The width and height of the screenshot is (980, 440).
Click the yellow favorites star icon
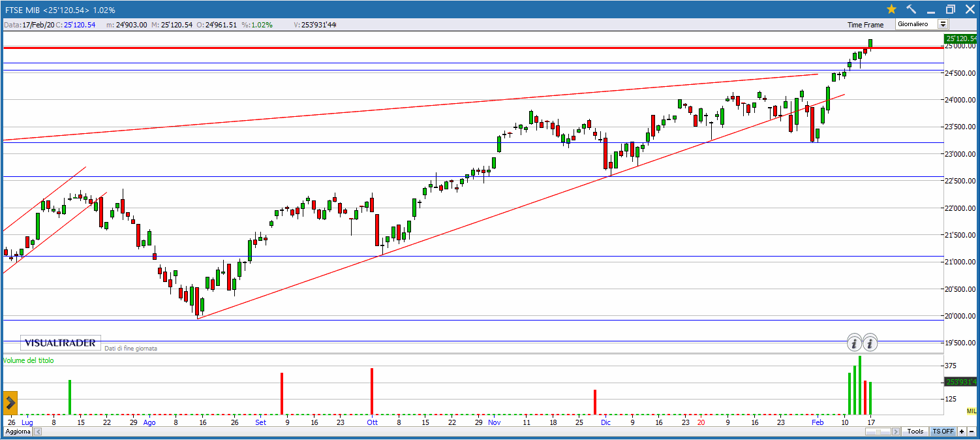click(x=891, y=9)
